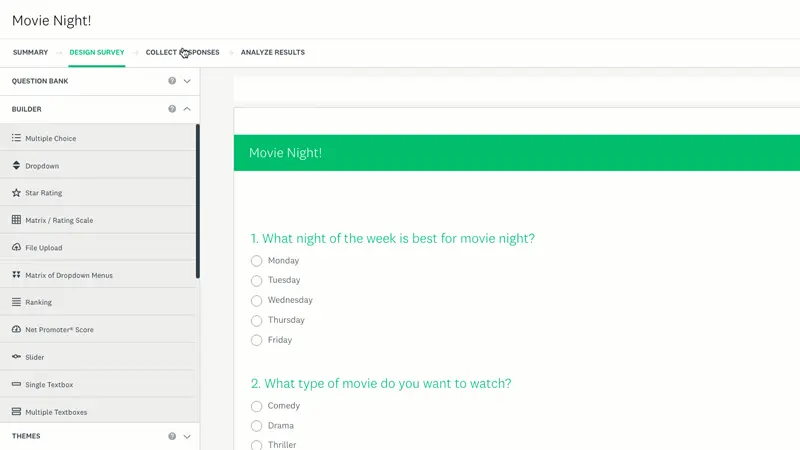Select the File Upload cloud icon

(x=16, y=247)
